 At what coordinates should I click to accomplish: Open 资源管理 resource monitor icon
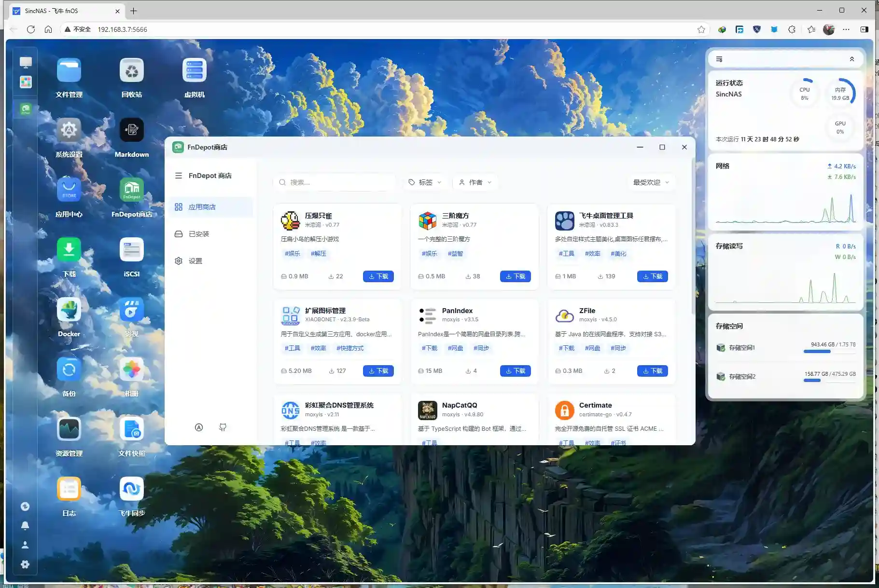click(x=69, y=430)
